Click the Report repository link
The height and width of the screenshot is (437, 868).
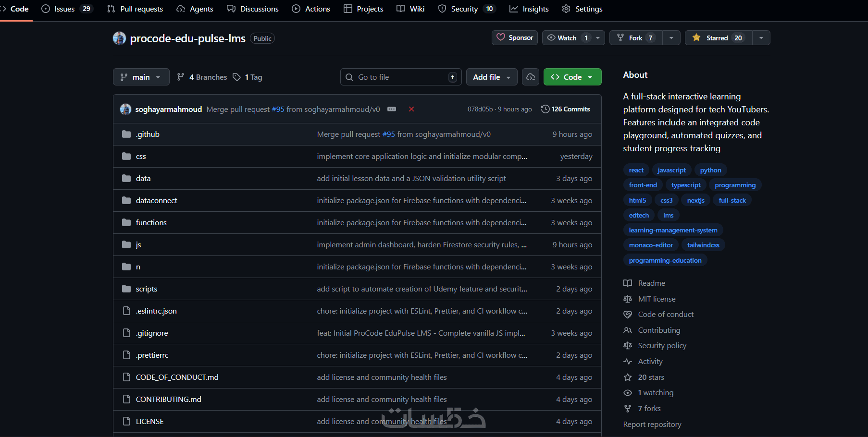(x=652, y=425)
